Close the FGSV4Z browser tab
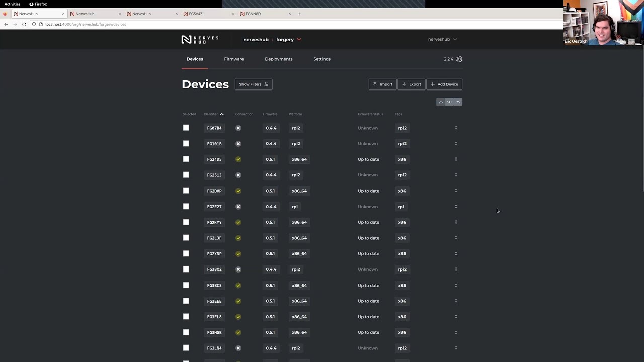 click(233, 14)
